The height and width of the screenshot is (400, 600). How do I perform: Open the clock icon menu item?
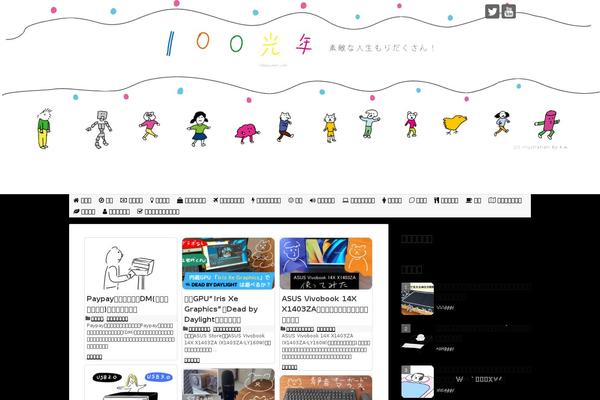106,200
